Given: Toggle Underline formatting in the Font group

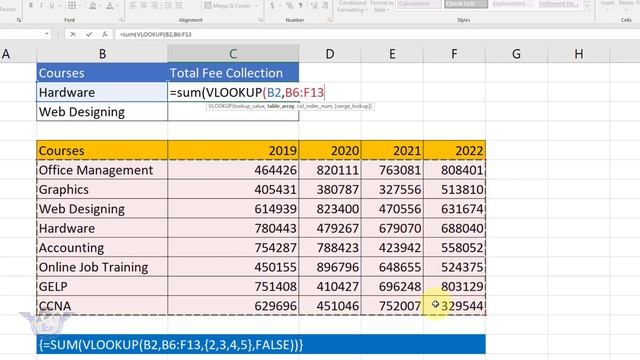Looking at the screenshot, I should 51,5.
